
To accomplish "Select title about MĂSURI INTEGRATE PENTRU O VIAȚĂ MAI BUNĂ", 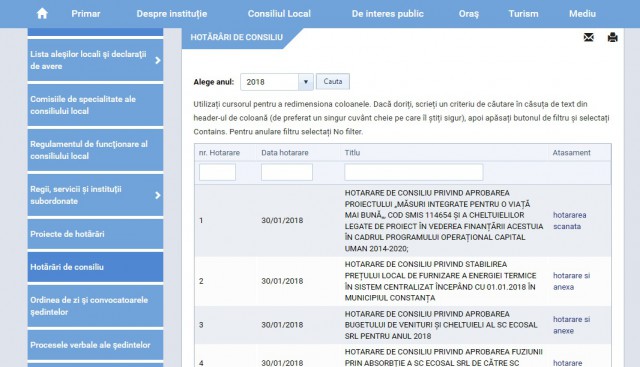I will coord(444,220).
